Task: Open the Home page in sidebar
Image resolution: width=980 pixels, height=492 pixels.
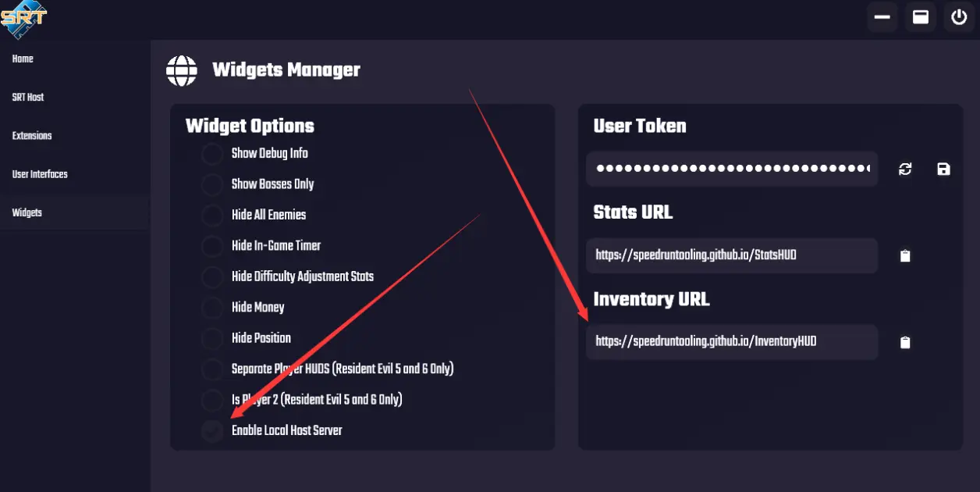Action: [x=23, y=59]
